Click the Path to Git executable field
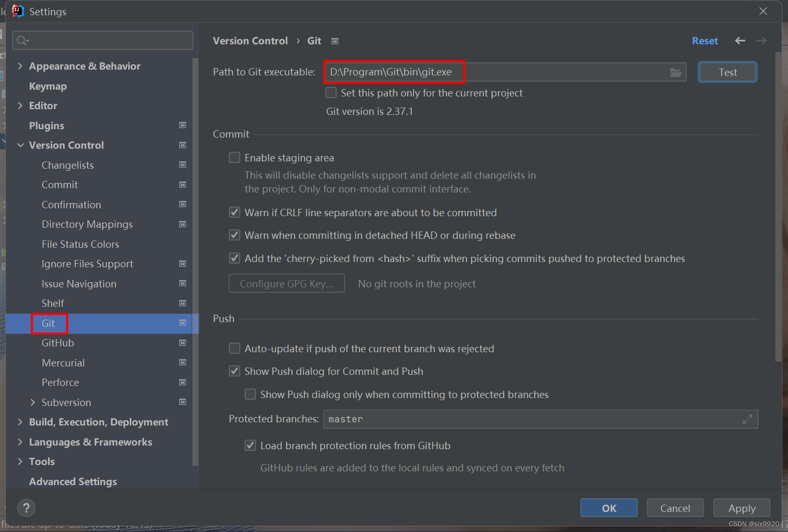This screenshot has height=532, width=788. point(505,72)
